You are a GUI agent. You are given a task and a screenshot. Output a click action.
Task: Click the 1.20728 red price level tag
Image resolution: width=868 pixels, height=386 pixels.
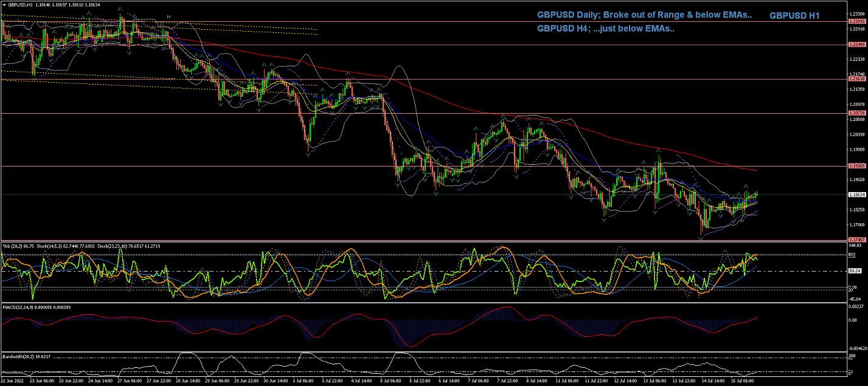(856, 113)
